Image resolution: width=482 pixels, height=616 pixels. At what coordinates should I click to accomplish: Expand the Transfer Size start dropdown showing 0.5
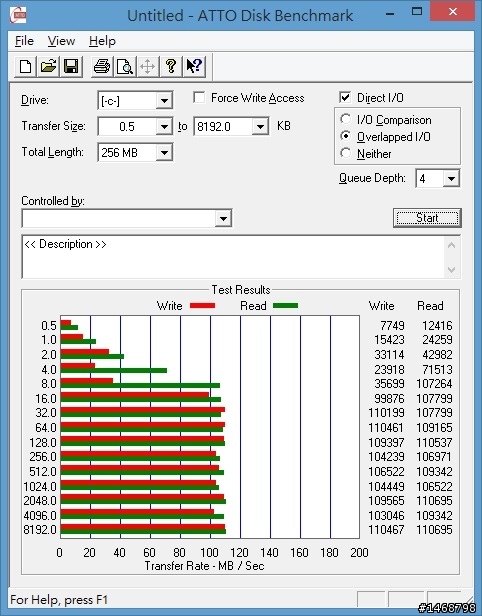point(164,126)
